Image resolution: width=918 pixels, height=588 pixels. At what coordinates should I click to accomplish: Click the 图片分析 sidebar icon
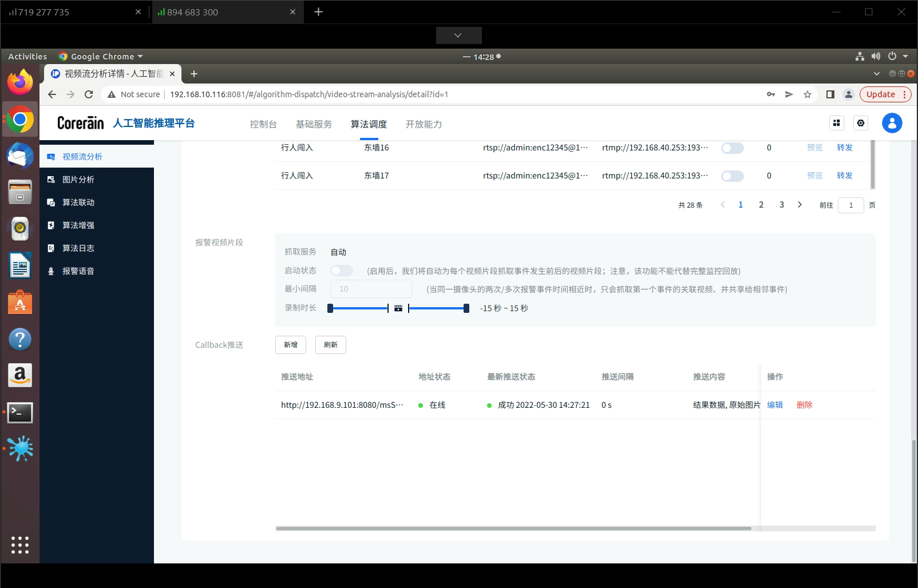pos(51,180)
